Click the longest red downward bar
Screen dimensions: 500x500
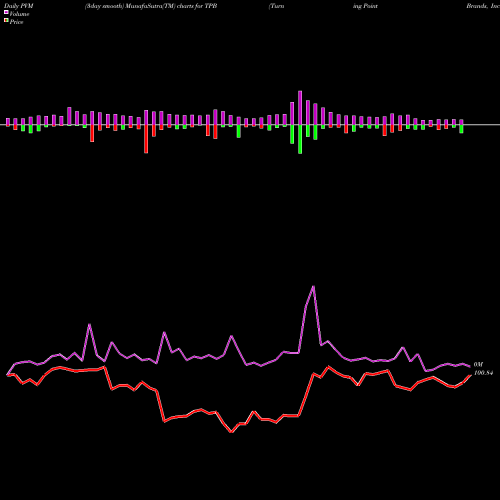click(146, 139)
